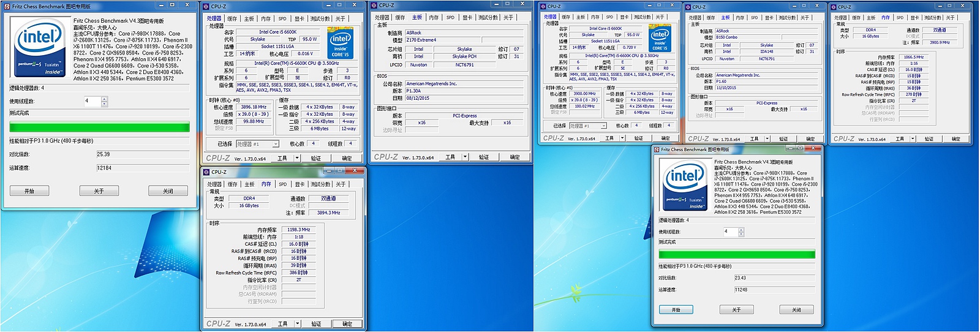Click CPU-Z title icon in 1066.5 MHz memory window
980x332 pixels.
(833, 7)
